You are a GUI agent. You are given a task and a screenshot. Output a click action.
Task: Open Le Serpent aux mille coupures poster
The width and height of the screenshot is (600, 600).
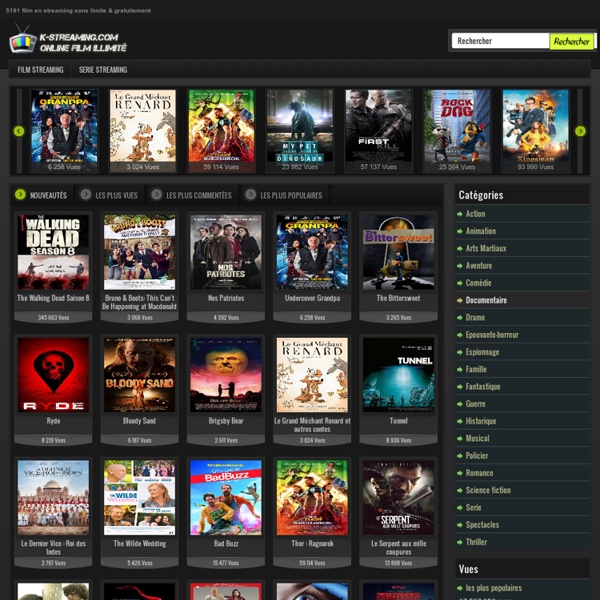click(x=398, y=497)
